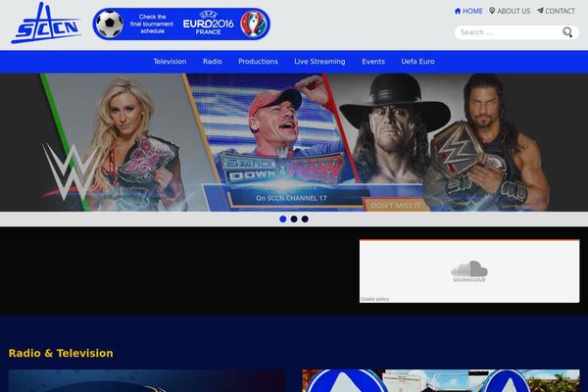Open the Euro 2016 tournament schedule banner
Viewport: 588px width, 392px height.
point(181,24)
